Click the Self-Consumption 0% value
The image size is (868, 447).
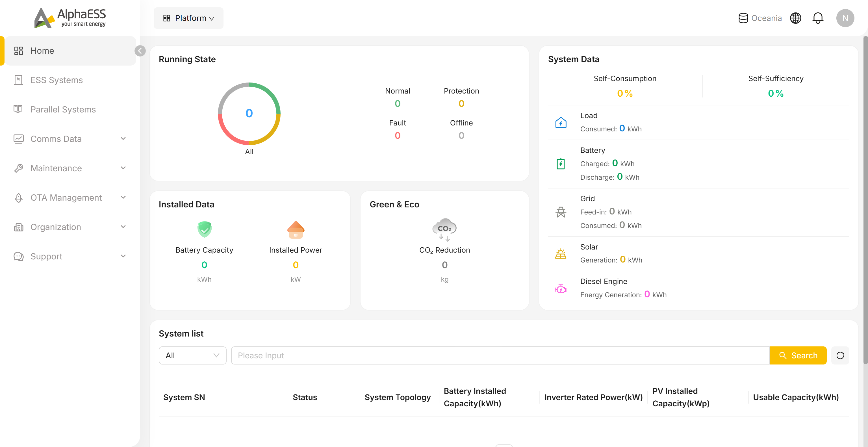(625, 93)
